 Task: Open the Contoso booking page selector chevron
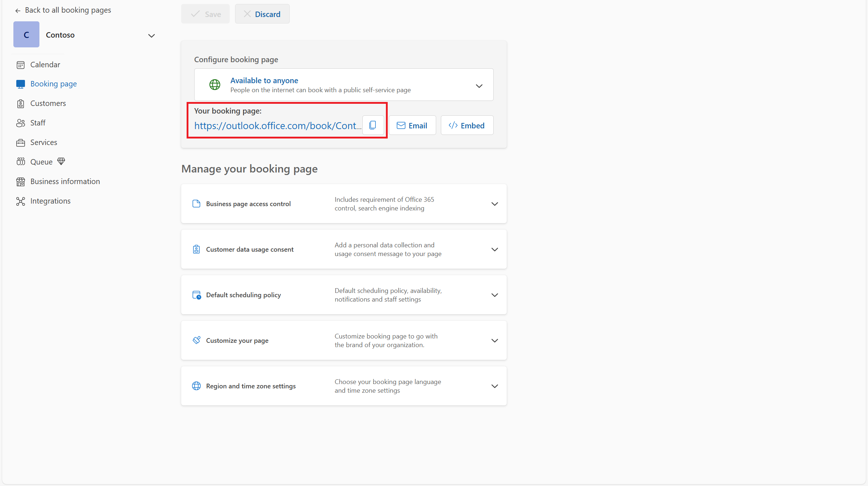click(x=152, y=35)
